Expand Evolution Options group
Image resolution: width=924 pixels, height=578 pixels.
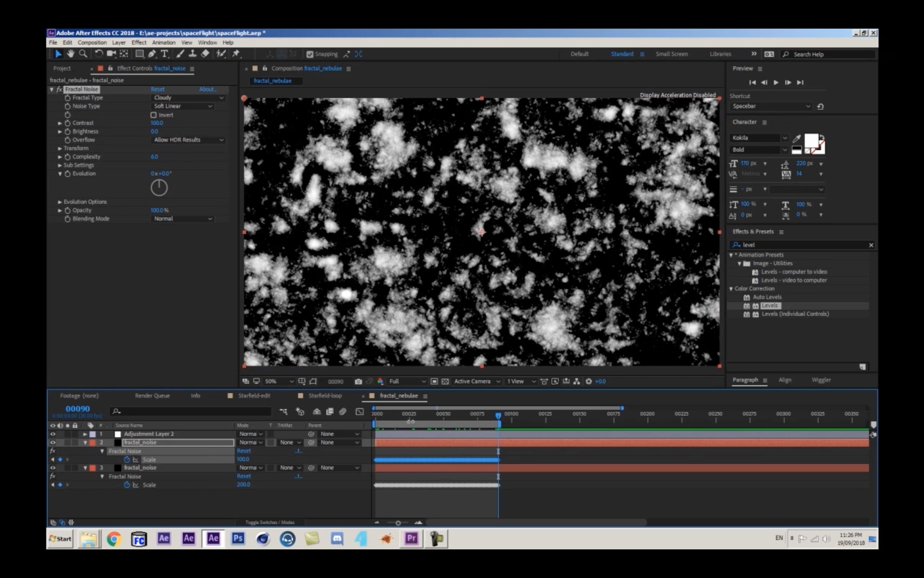tap(60, 202)
